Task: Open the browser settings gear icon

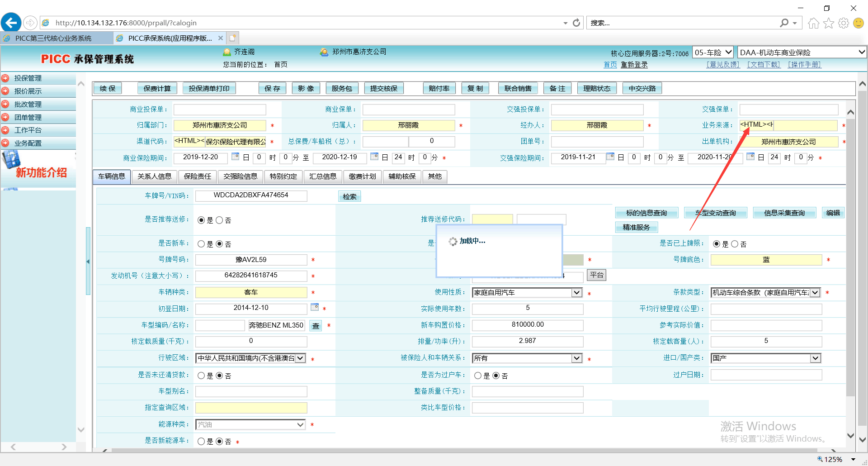Action: pyautogui.click(x=843, y=23)
